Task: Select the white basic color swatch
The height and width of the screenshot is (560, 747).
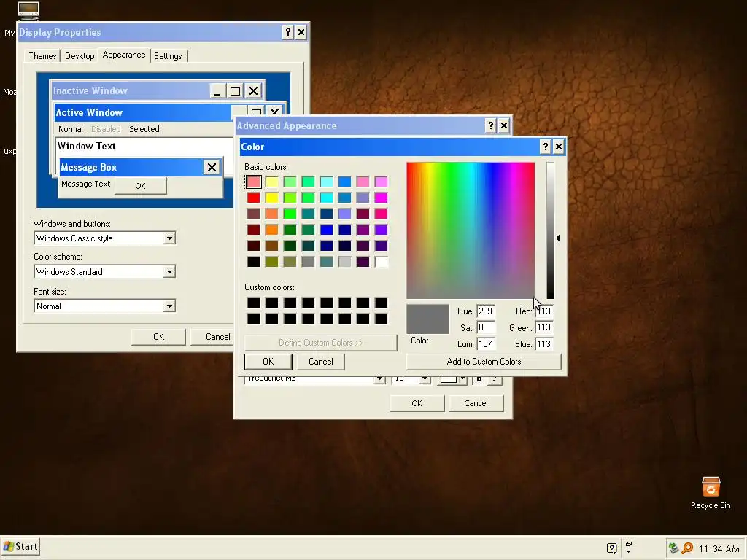Action: click(x=381, y=262)
